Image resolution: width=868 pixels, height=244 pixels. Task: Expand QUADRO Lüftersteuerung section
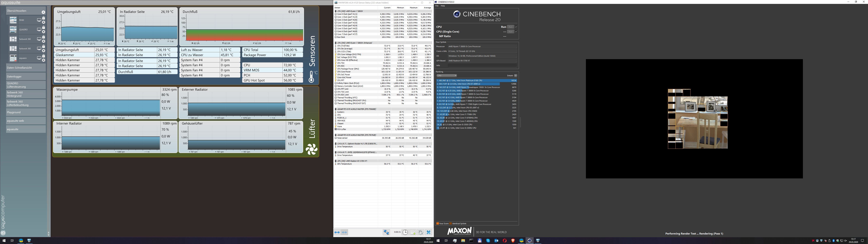tap(26, 85)
